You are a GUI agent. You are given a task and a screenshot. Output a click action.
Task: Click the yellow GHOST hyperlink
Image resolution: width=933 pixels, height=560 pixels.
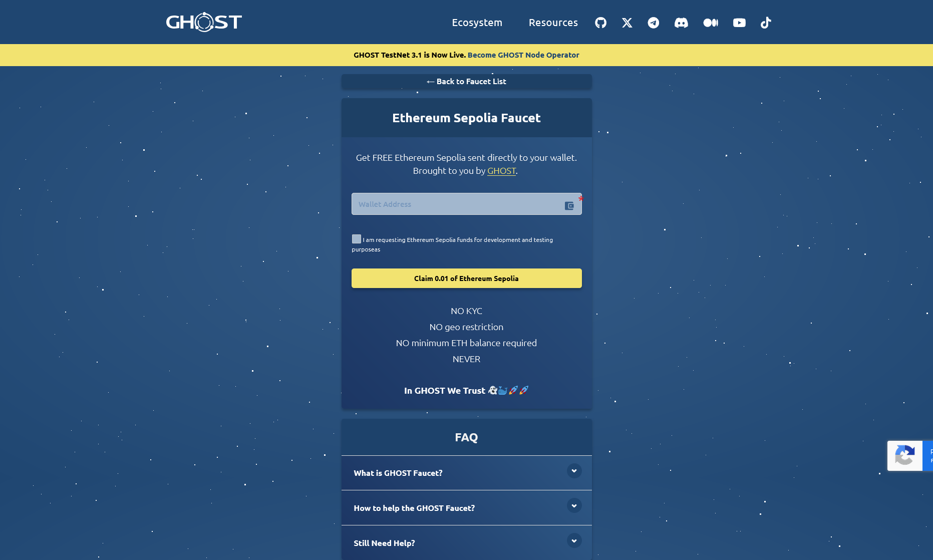tap(501, 171)
